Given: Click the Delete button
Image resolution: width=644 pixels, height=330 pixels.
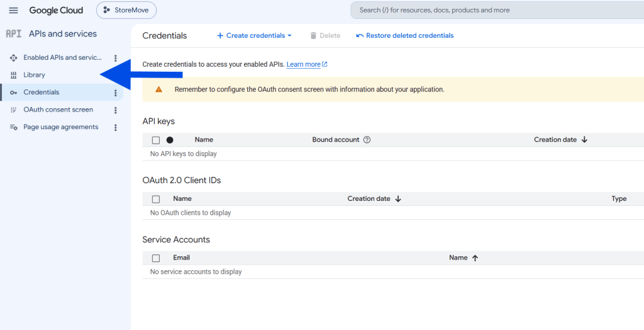Looking at the screenshot, I should (x=325, y=35).
